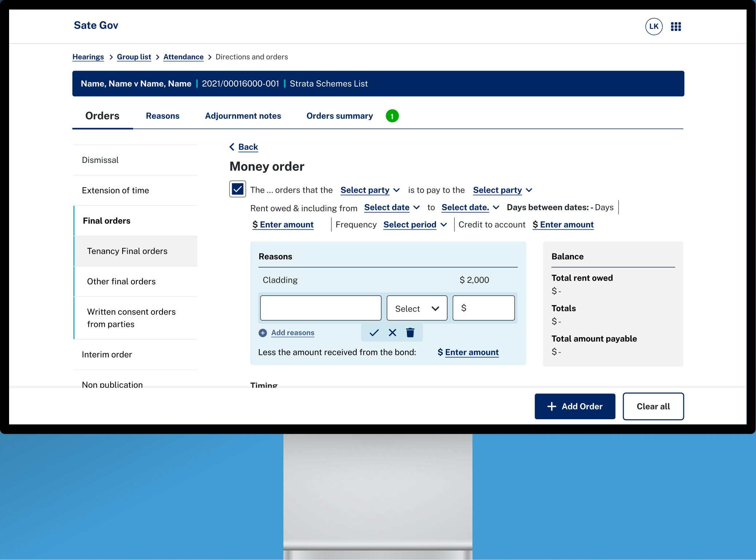Open the apps grid menu icon

tap(676, 27)
